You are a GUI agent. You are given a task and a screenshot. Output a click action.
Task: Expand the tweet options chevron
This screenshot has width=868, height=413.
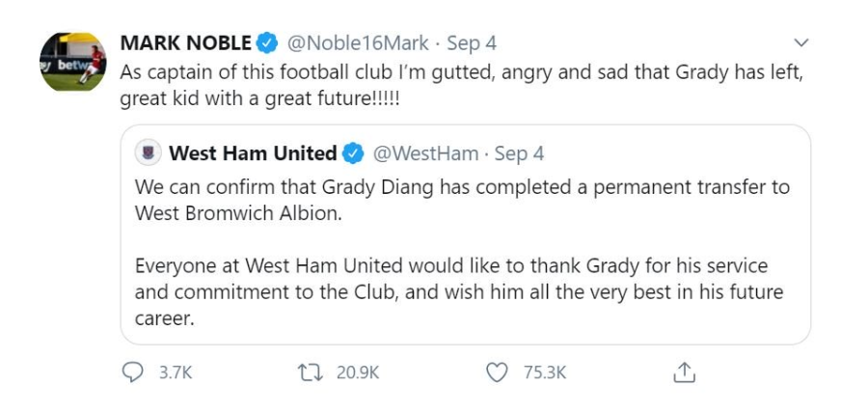[x=800, y=43]
